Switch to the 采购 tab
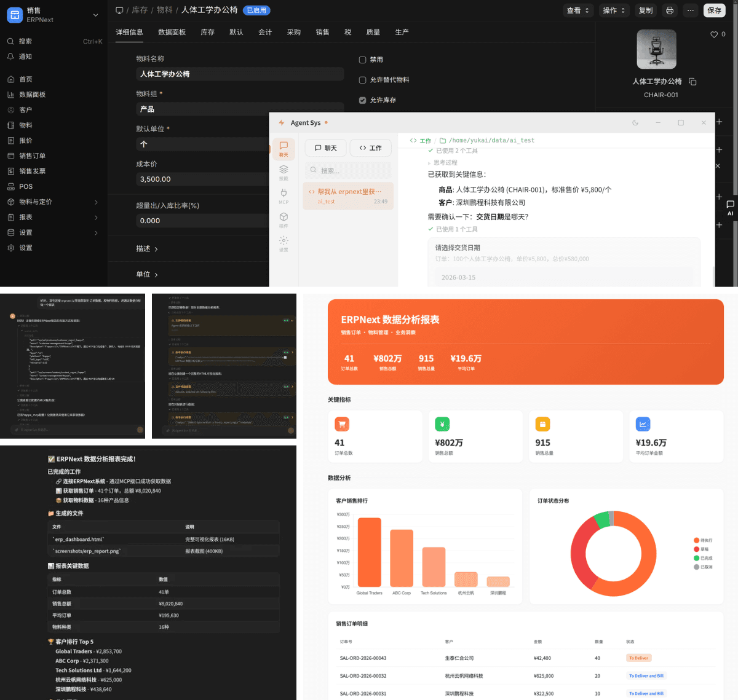 click(x=294, y=32)
